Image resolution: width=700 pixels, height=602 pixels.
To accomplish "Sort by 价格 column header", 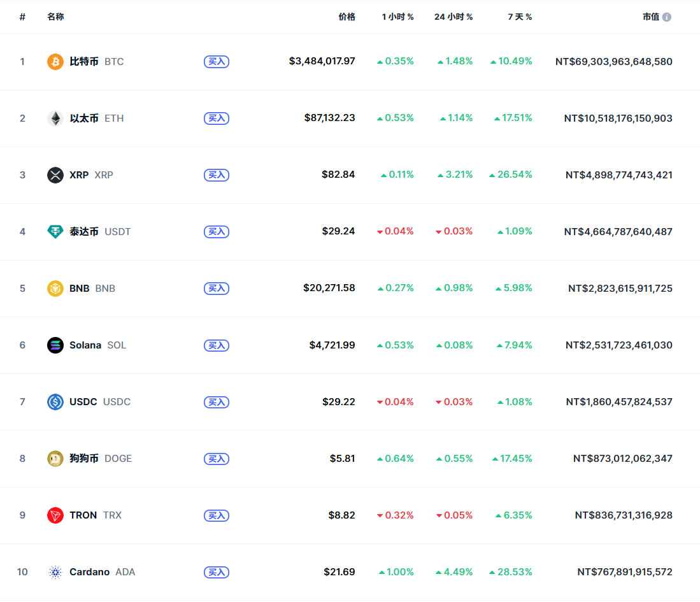I will pos(346,17).
